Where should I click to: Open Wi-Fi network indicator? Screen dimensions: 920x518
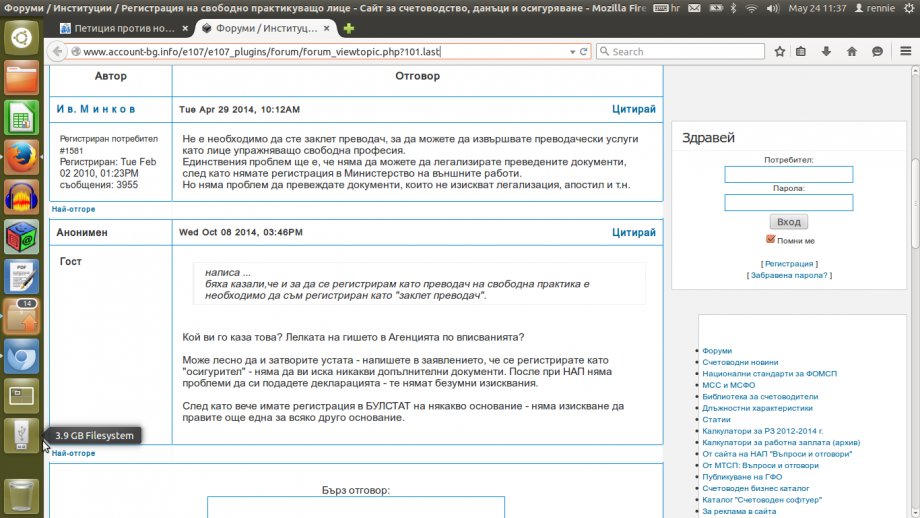(x=751, y=8)
